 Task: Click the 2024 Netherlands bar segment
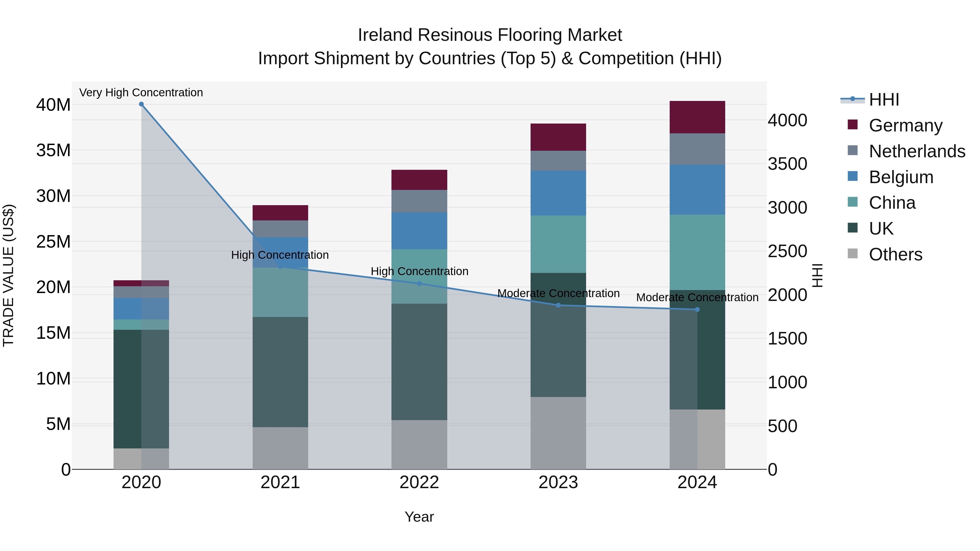[x=697, y=149]
